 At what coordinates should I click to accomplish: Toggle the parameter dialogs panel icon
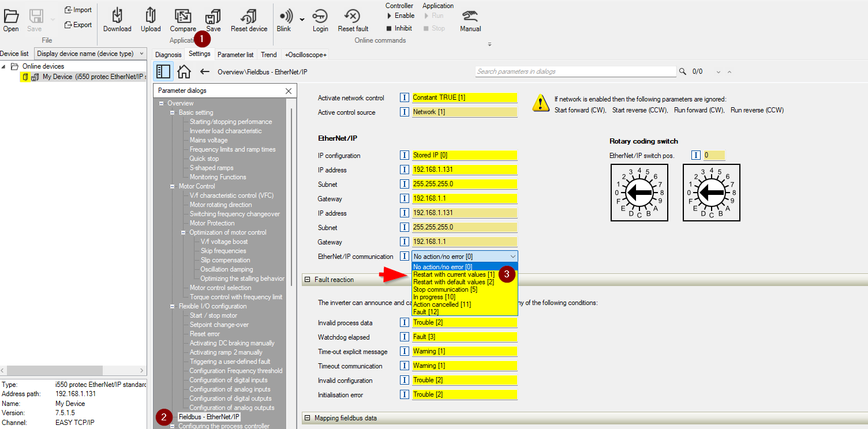pyautogui.click(x=163, y=71)
